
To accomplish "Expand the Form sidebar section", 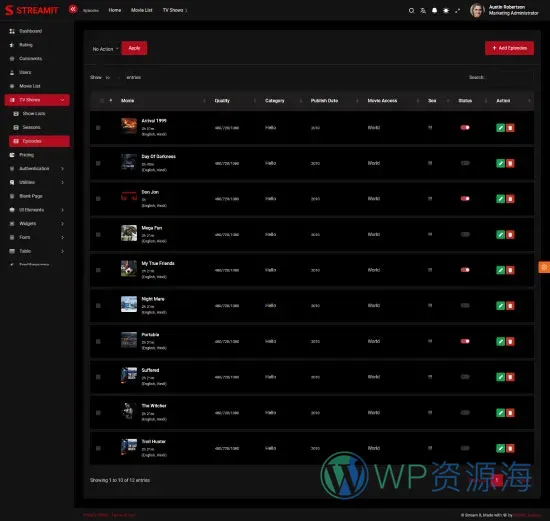I will click(37, 237).
